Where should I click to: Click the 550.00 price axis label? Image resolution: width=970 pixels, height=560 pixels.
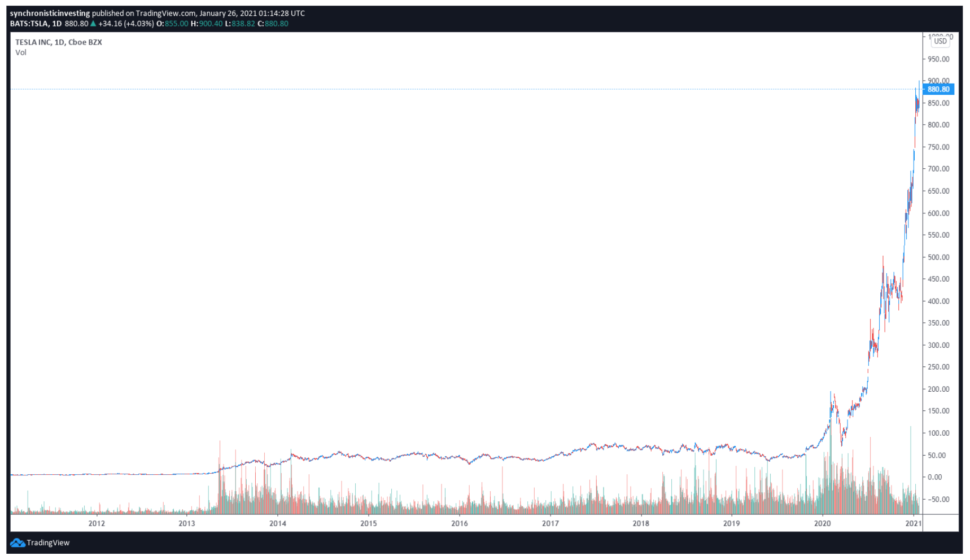[938, 235]
